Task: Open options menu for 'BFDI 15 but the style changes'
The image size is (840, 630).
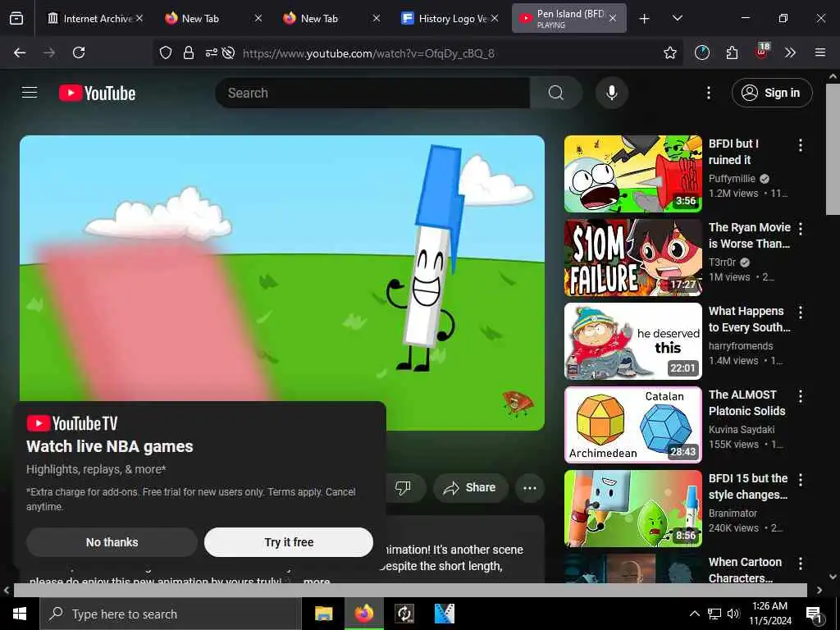Action: click(x=801, y=479)
